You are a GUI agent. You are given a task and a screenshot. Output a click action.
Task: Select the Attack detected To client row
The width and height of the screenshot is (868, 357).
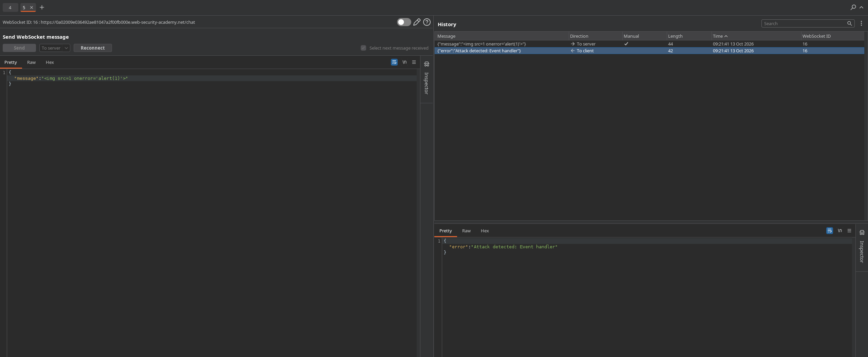click(649, 51)
